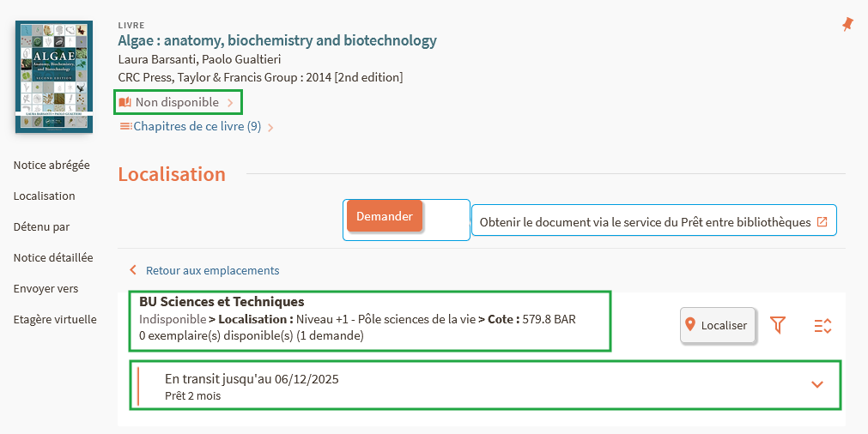
Task: Select Localisation in the left sidebar
Action: 45,196
